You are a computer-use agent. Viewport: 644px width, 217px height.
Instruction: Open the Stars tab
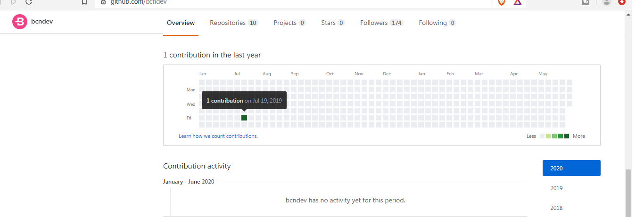332,23
